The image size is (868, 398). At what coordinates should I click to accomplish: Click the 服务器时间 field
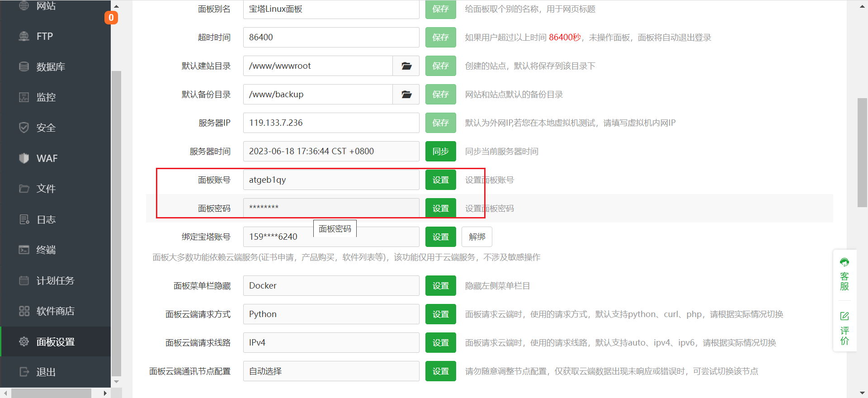(x=331, y=152)
